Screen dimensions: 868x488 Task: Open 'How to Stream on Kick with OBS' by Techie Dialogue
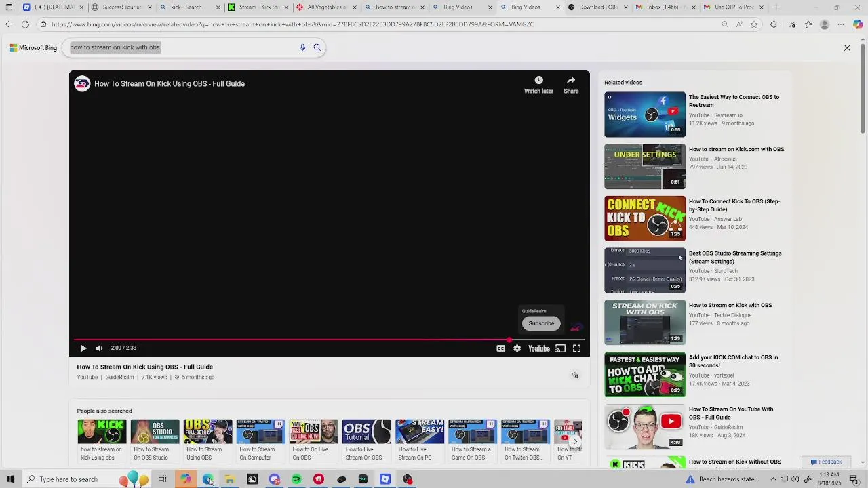coord(730,305)
